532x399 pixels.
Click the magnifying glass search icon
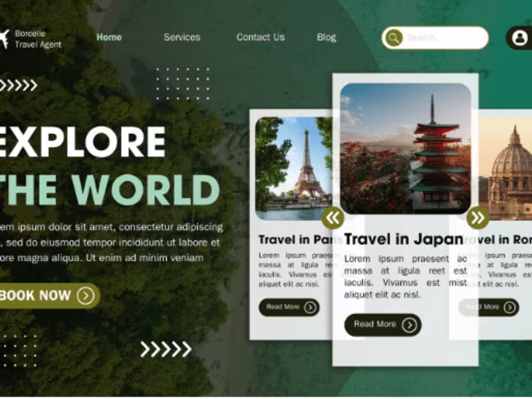click(x=394, y=38)
